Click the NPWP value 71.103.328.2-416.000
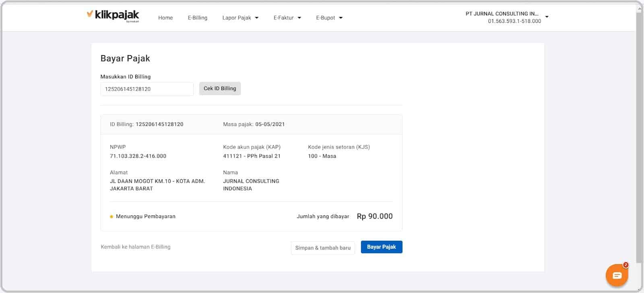Viewport: 644px width, 293px height. pyautogui.click(x=138, y=156)
